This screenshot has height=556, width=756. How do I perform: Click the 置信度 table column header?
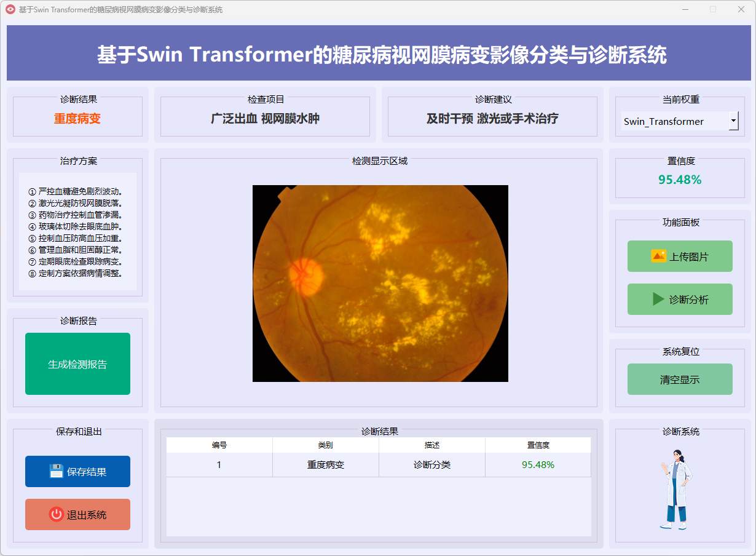538,445
